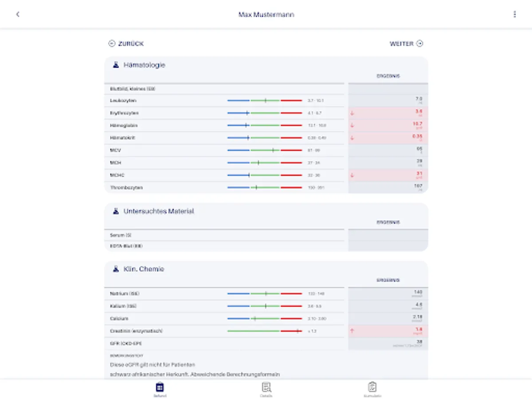Click the high-value arrow next to Creatinin result
532x399 pixels.
352,330
